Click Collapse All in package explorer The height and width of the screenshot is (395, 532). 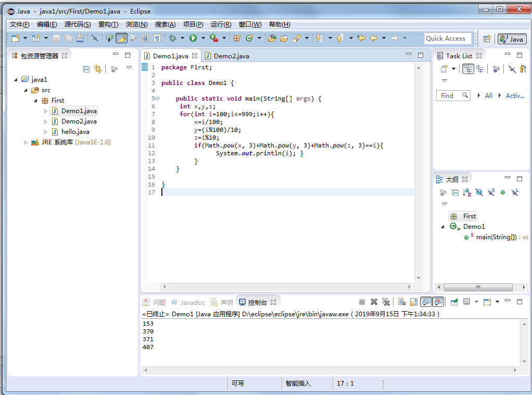(86, 69)
